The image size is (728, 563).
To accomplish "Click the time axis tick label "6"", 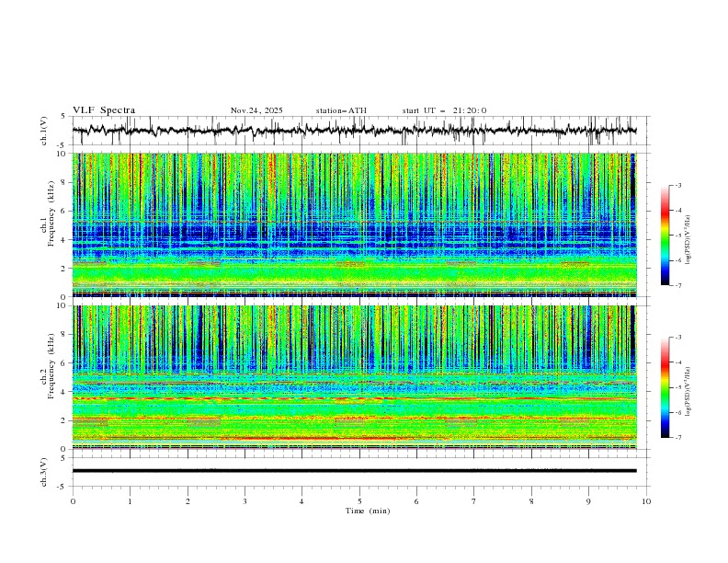I will pyautogui.click(x=416, y=501).
